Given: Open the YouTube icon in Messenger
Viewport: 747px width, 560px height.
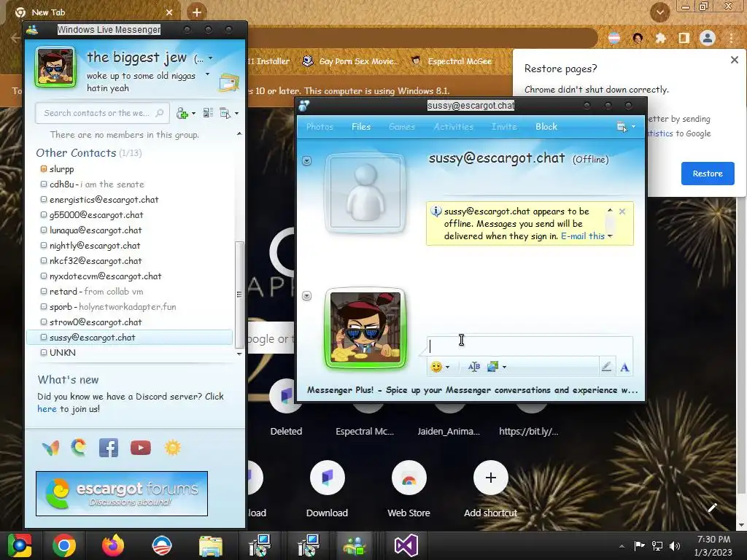Looking at the screenshot, I should pyautogui.click(x=141, y=448).
